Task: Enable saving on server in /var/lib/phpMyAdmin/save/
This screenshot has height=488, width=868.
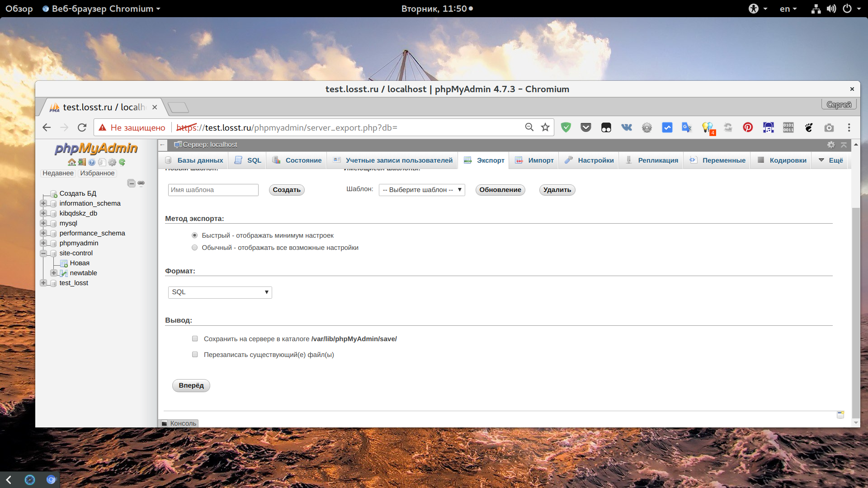Action: click(195, 339)
